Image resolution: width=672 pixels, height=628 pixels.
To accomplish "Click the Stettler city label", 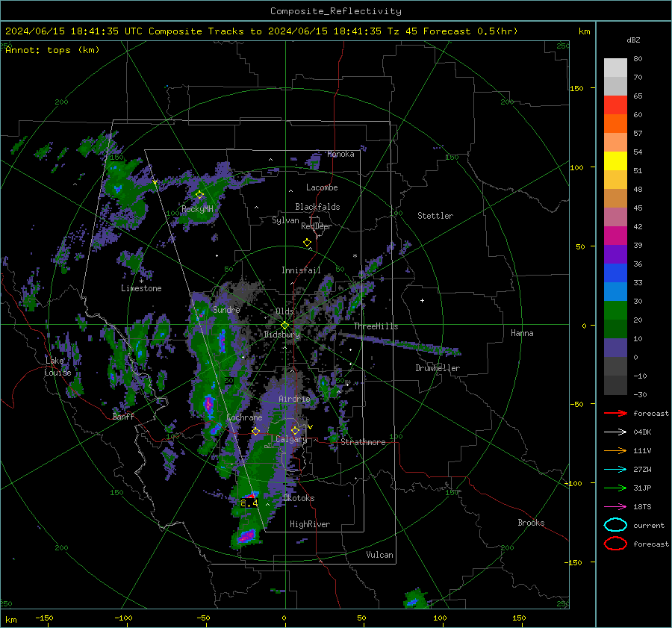I will coord(435,216).
